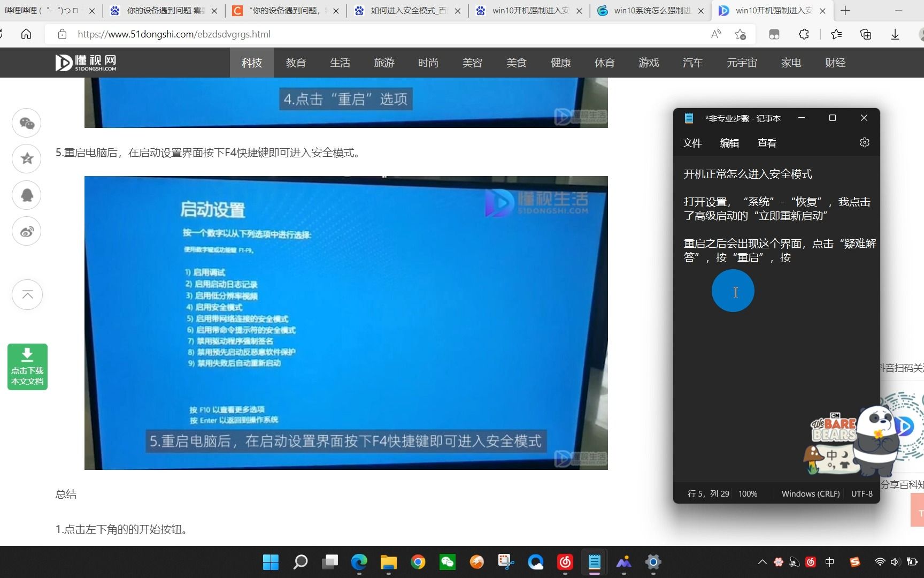Open NetEase Cloud Music taskbar icon
This screenshot has width=924, height=578.
[565, 562]
